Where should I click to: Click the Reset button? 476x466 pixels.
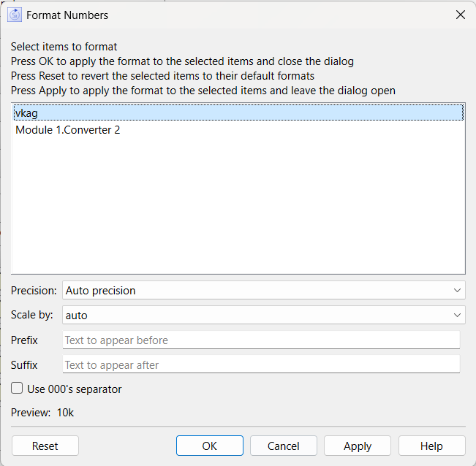pos(45,446)
